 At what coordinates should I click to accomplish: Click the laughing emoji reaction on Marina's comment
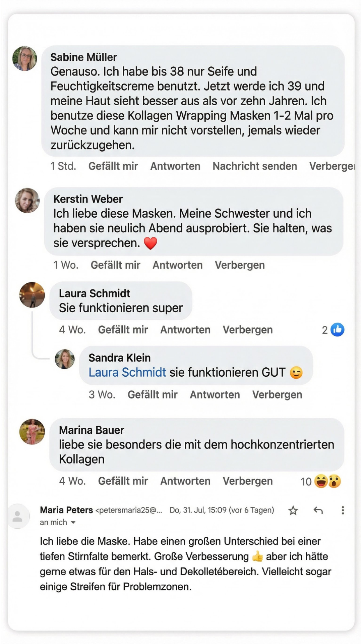pos(321,481)
